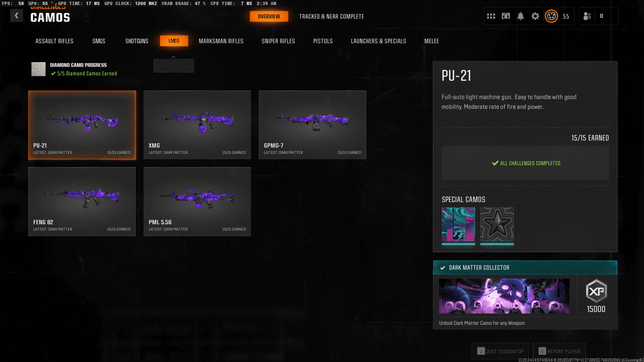The width and height of the screenshot is (644, 362).
Task: Click the Dark Matter Collector calling card
Action: point(504,296)
